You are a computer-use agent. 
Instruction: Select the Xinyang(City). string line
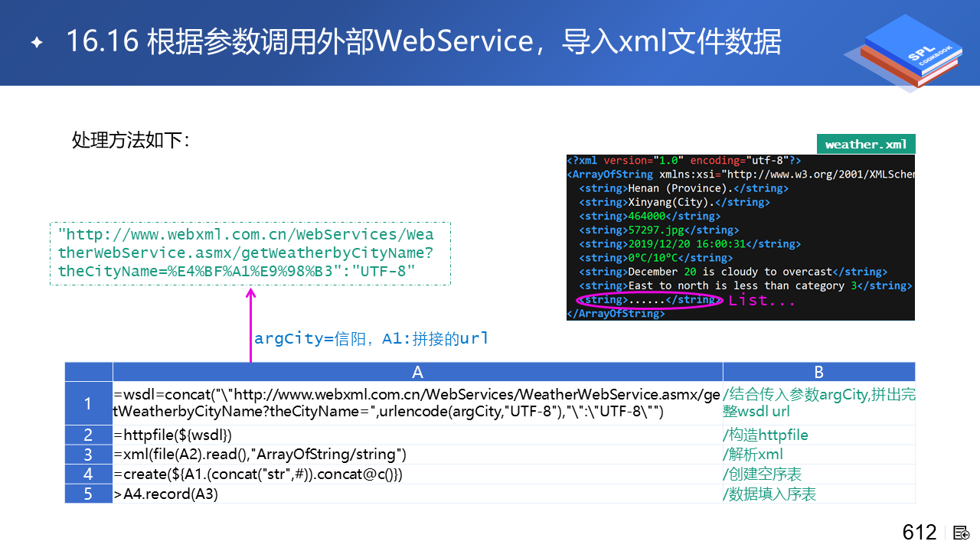coord(675,202)
